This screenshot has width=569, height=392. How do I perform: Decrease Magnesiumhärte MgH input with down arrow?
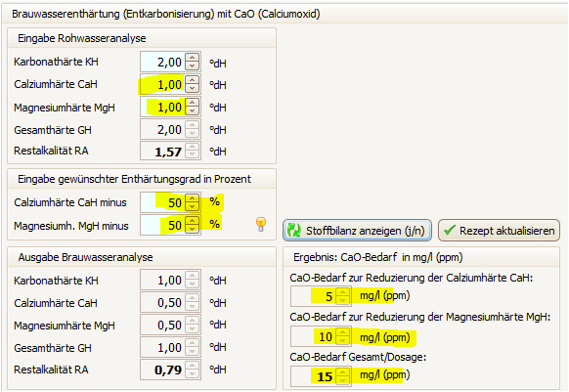click(193, 110)
